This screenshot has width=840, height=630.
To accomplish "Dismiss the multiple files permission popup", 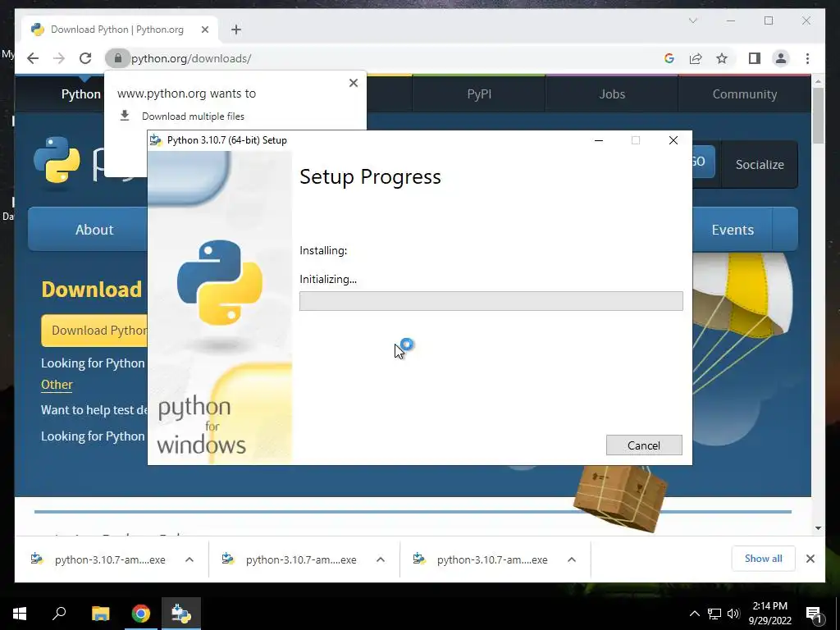I will (353, 83).
